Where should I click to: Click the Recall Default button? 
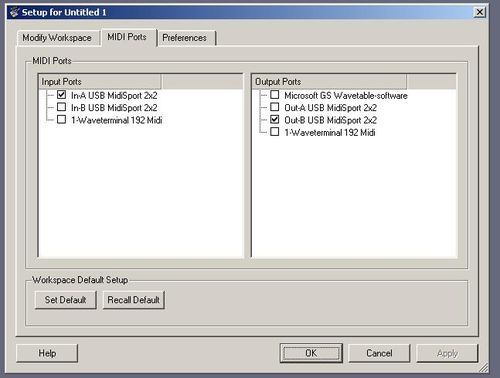134,300
